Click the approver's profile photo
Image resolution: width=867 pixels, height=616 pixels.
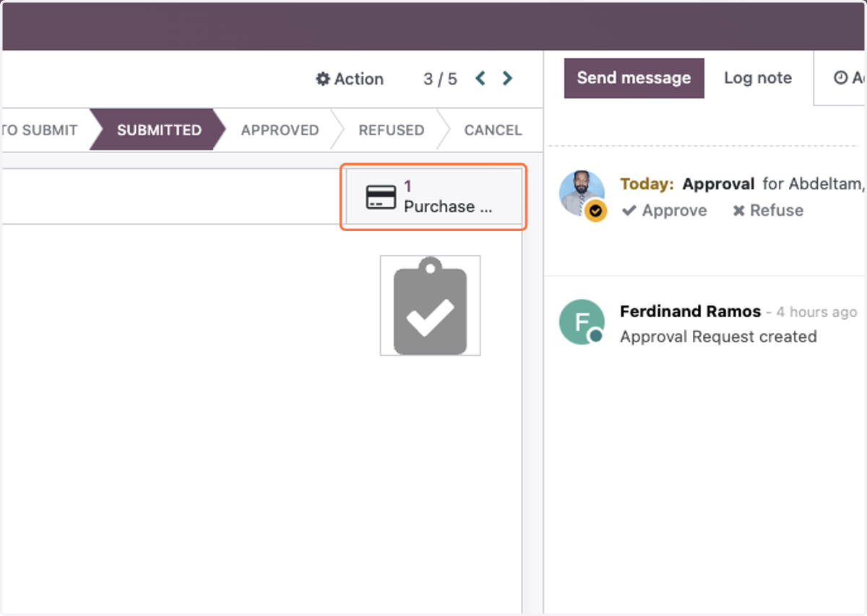tap(582, 193)
